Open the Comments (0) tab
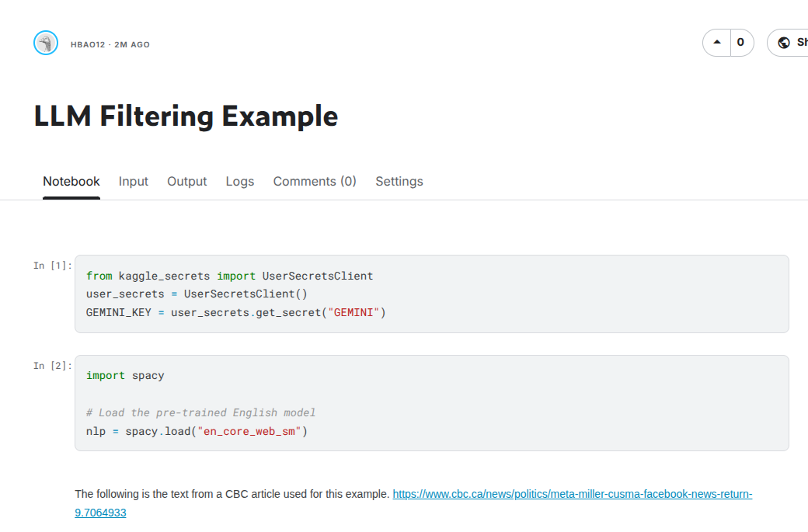The width and height of the screenshot is (808, 532). (315, 181)
